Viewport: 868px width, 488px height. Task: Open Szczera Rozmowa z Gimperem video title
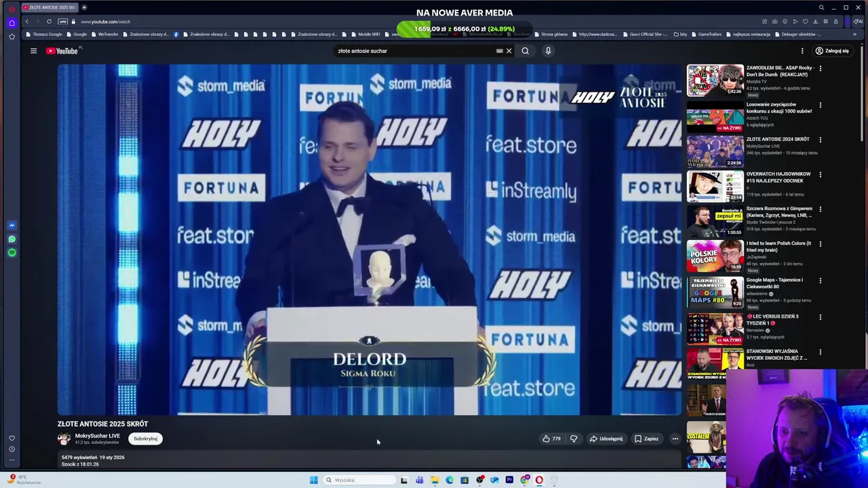(x=779, y=212)
